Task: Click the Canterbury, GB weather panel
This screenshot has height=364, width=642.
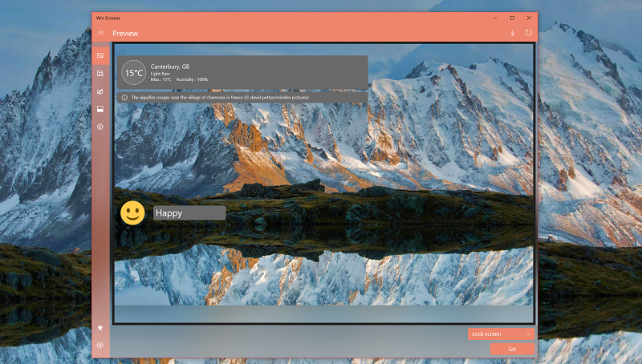Action: pyautogui.click(x=242, y=72)
